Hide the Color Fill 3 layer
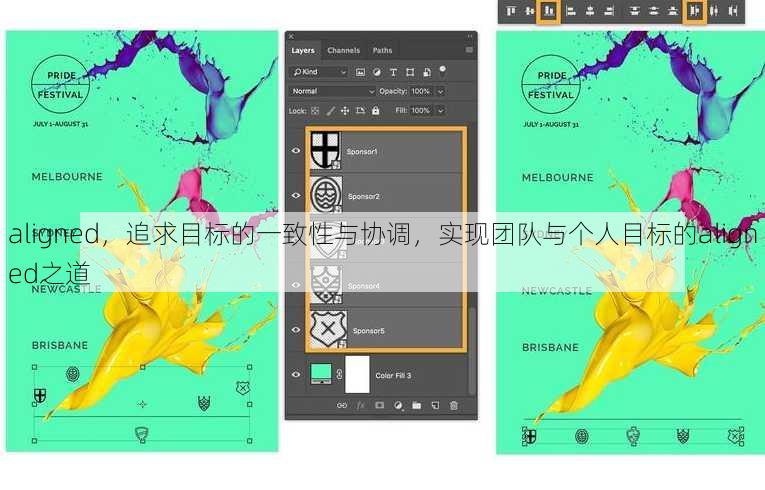The height and width of the screenshot is (490, 765). coord(296,375)
